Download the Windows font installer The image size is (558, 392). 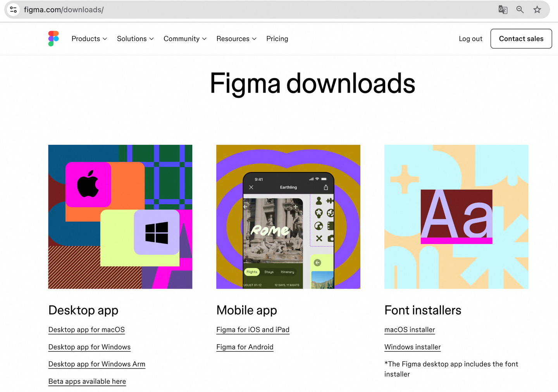pos(412,347)
